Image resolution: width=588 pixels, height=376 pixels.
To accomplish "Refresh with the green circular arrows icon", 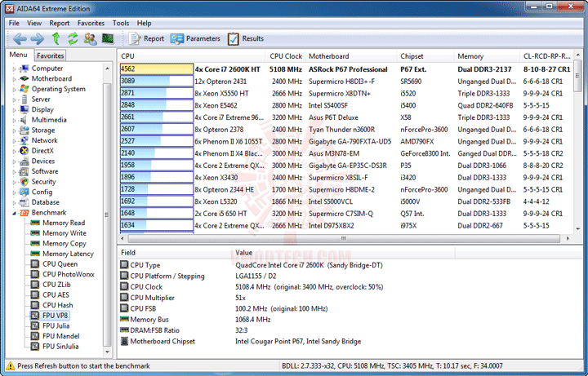I will [73, 38].
